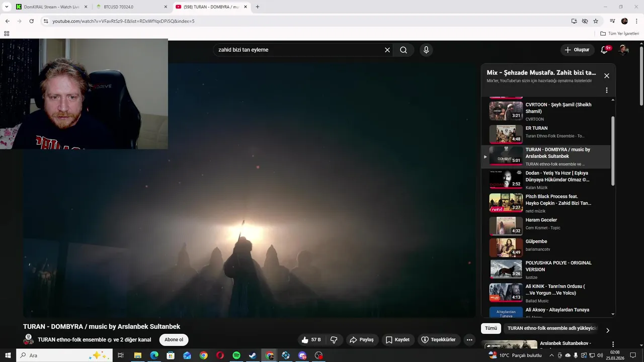Close the Mix playlist panel
644x362 pixels.
click(x=607, y=76)
